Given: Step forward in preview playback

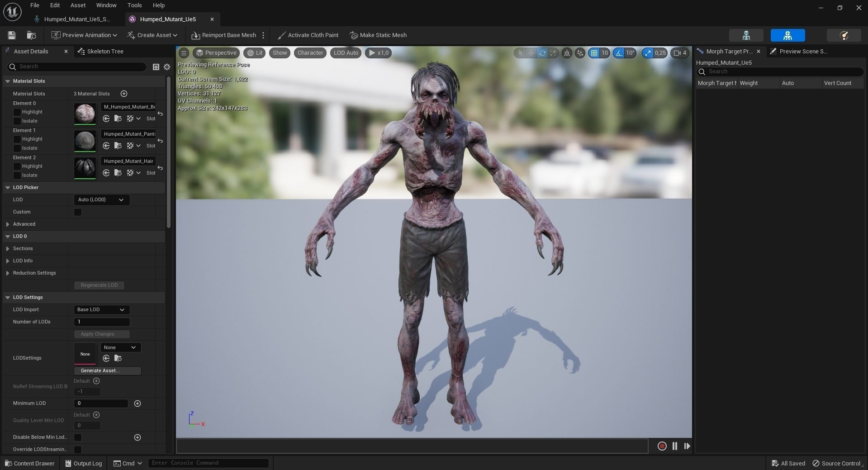Looking at the screenshot, I should pyautogui.click(x=687, y=446).
